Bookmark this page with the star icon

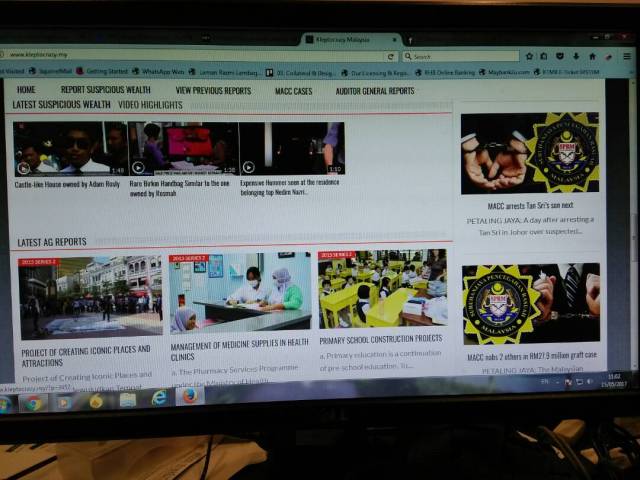pos(528,57)
